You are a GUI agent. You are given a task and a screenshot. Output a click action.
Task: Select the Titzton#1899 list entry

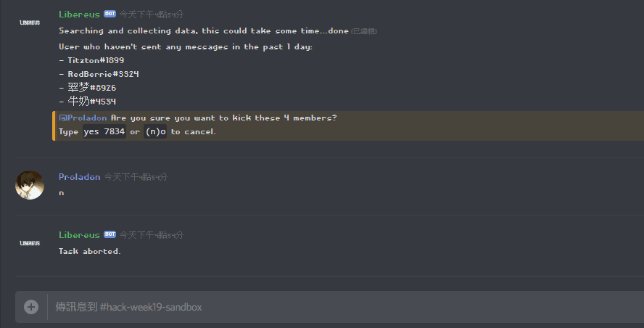click(x=91, y=60)
